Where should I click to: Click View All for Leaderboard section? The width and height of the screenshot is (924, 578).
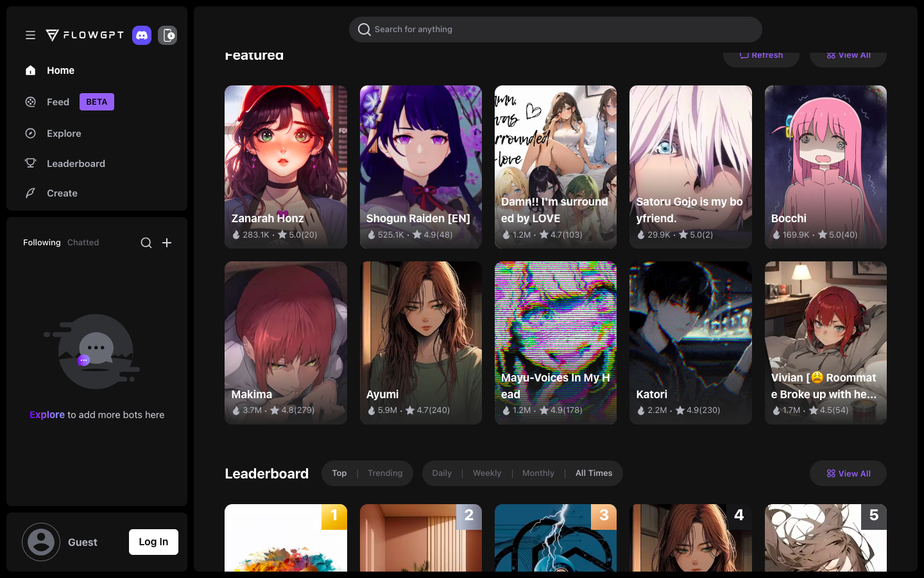click(848, 473)
